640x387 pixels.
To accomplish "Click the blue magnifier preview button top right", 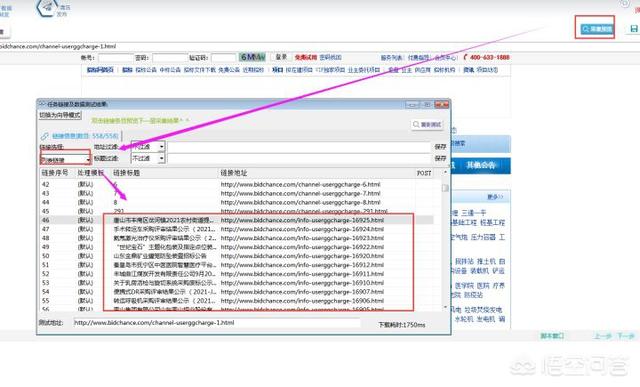I will [596, 29].
